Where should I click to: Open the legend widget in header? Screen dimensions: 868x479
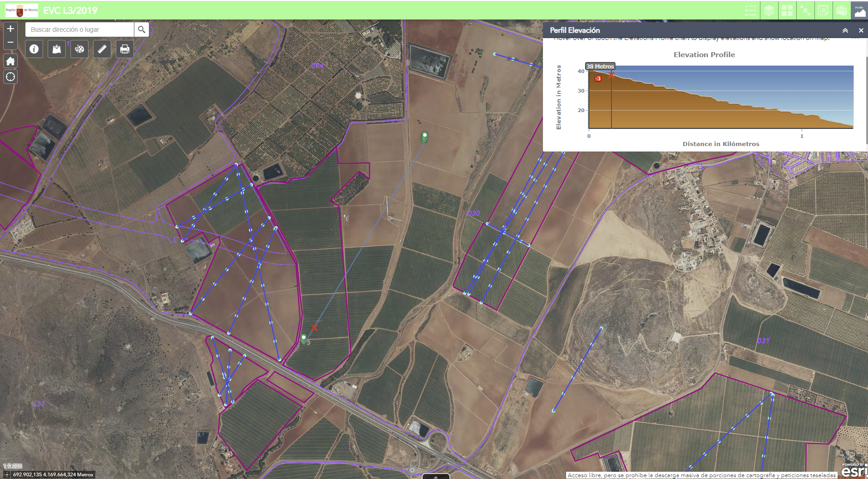click(751, 10)
